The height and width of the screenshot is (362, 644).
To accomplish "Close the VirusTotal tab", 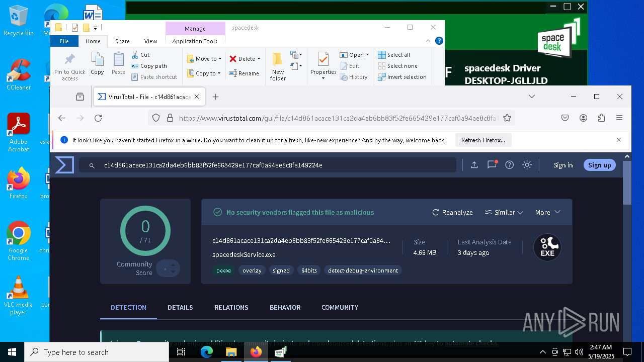I will pos(197,97).
